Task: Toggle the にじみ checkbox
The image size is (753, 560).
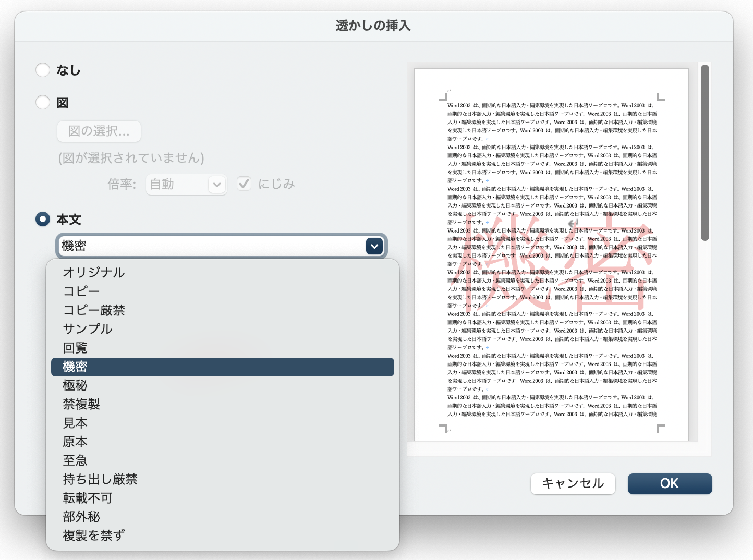Action: pyautogui.click(x=244, y=184)
